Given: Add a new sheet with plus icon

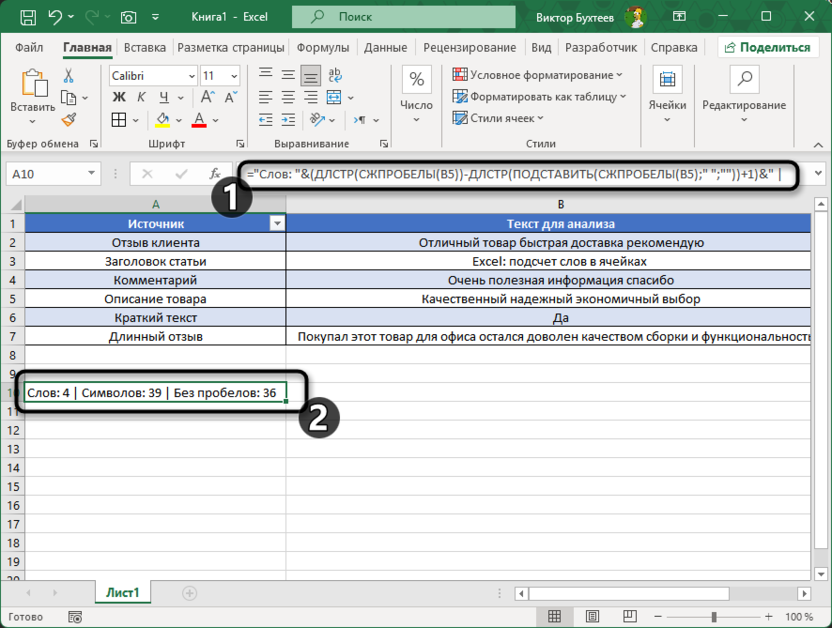Looking at the screenshot, I should [189, 593].
